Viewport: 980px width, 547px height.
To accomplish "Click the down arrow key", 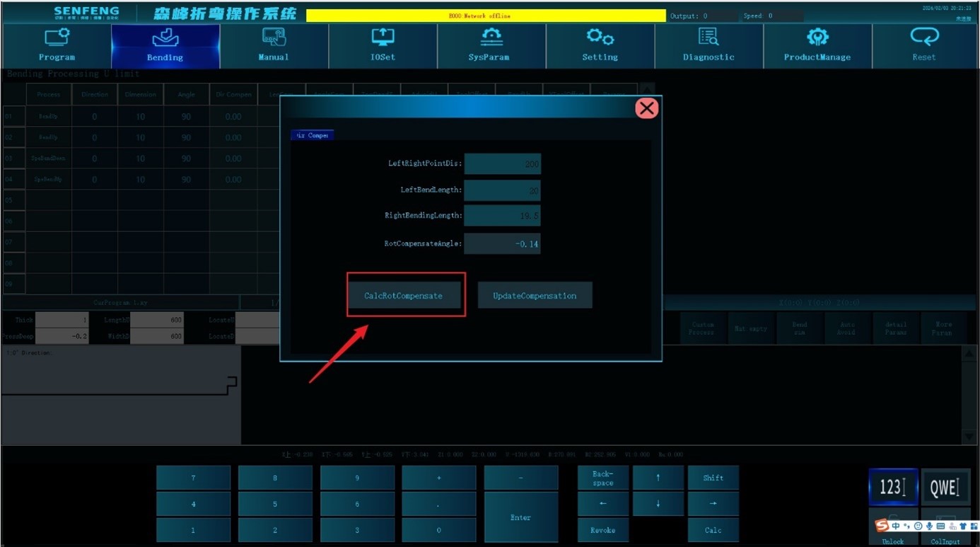I will tap(658, 504).
